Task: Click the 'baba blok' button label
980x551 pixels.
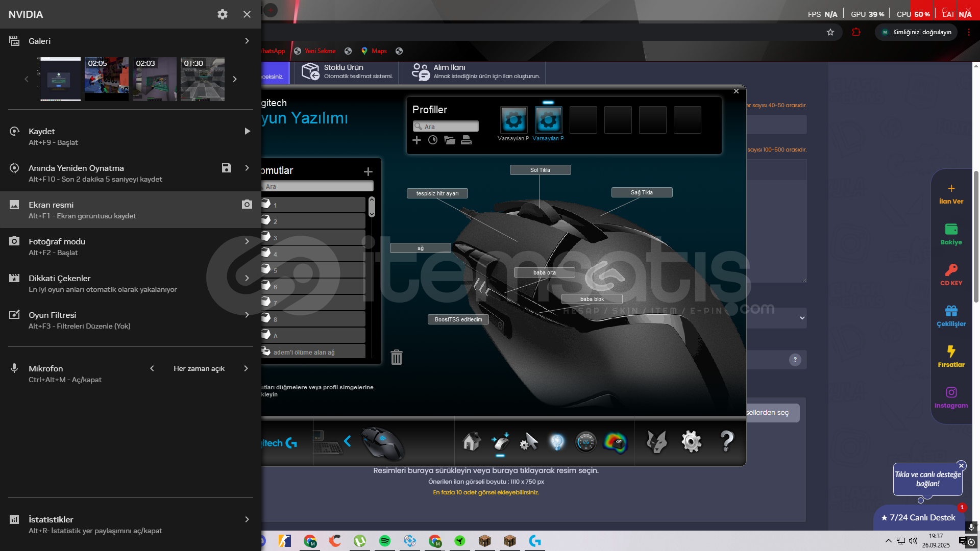Action: coord(592,299)
